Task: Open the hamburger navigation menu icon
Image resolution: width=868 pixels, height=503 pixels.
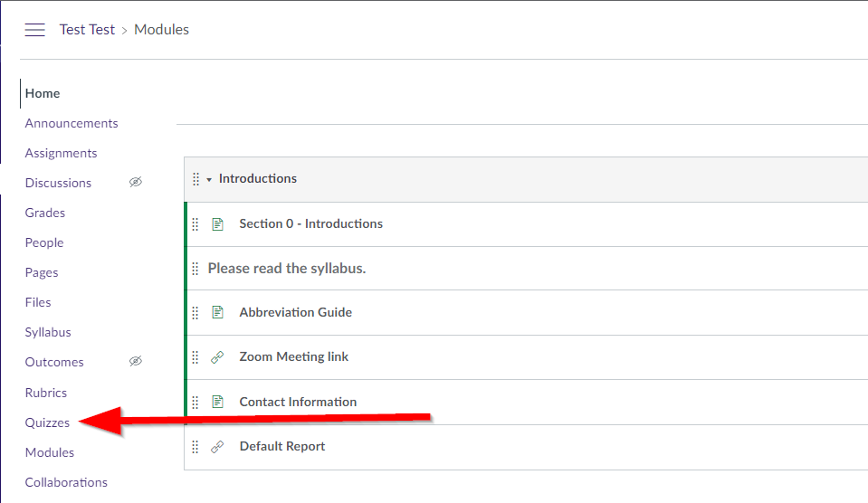Action: click(x=34, y=30)
